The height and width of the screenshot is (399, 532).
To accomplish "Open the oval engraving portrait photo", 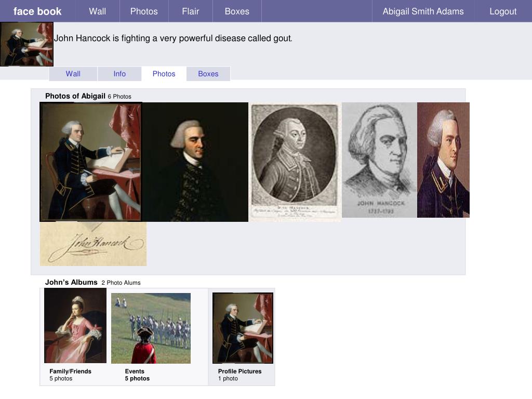I will (295, 162).
